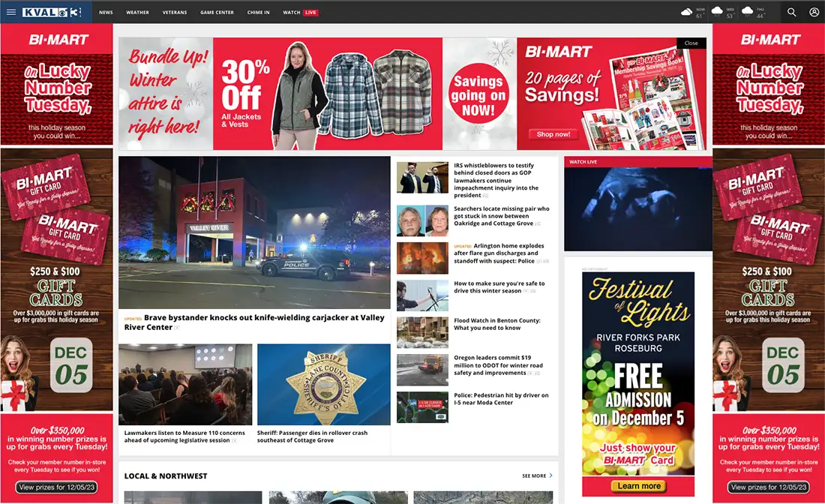Click the sandbags flood thumbnail

[422, 332]
